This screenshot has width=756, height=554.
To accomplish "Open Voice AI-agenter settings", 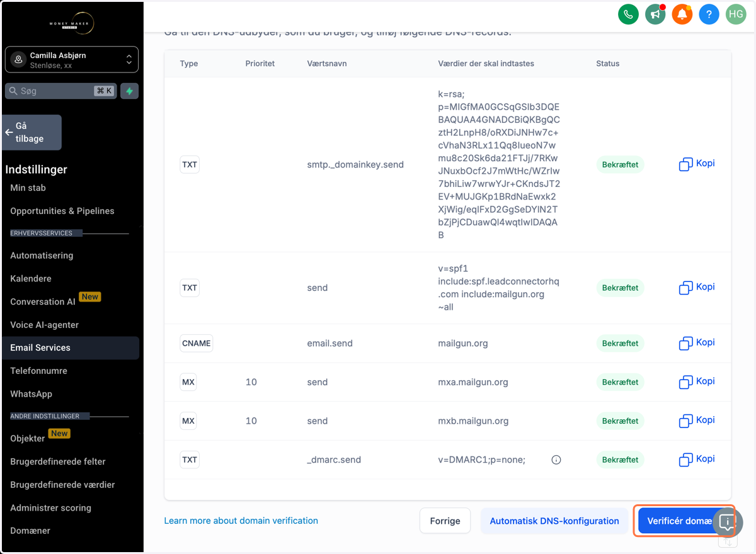I will pyautogui.click(x=45, y=325).
